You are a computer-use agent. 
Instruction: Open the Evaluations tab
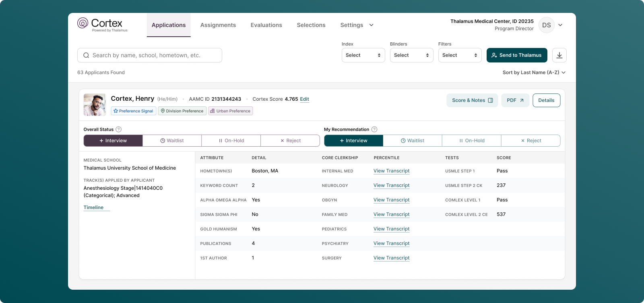click(266, 25)
